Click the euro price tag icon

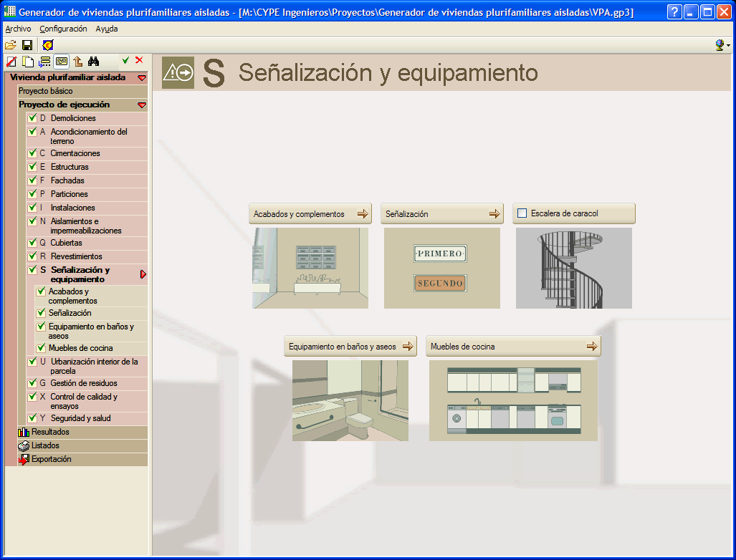(x=47, y=45)
